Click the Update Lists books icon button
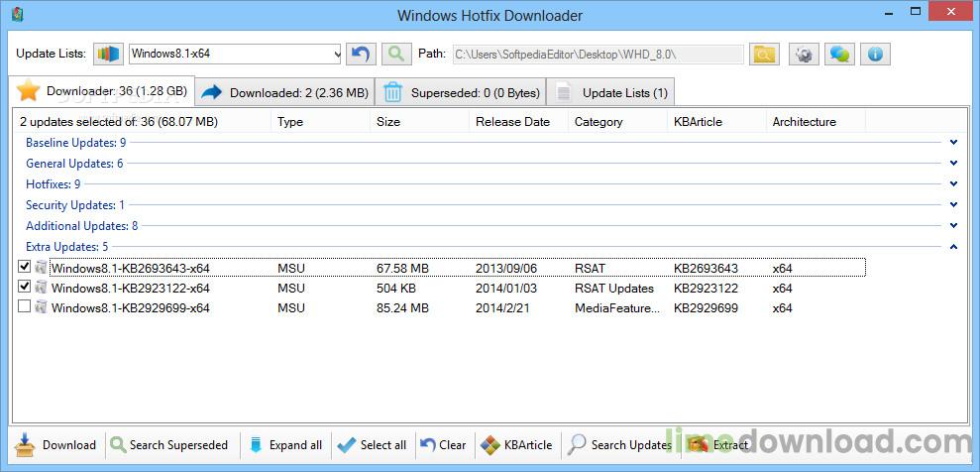Viewport: 980px width, 472px height. [x=109, y=54]
